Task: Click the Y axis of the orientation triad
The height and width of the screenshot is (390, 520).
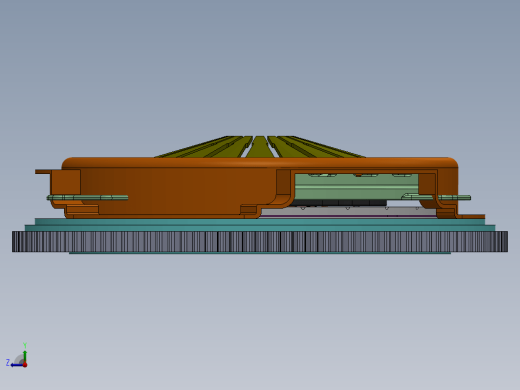Action: click(x=25, y=355)
